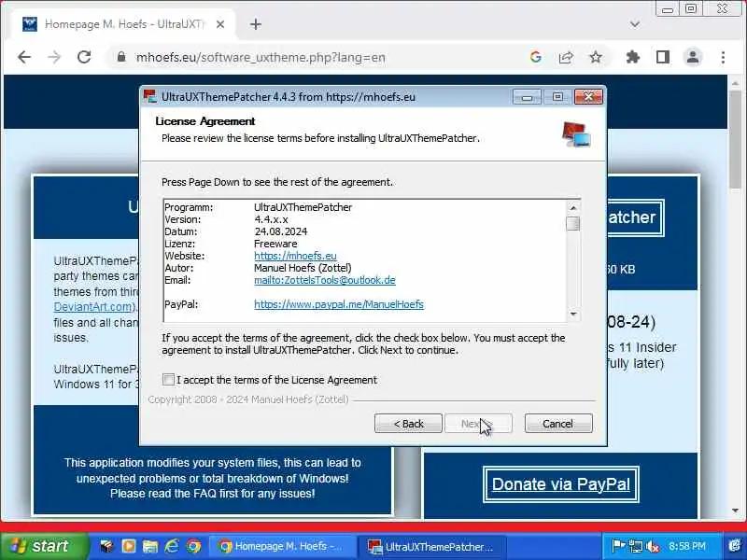Screen dimensions: 747x560
Task: Click the disabled Next button
Action: click(x=478, y=424)
